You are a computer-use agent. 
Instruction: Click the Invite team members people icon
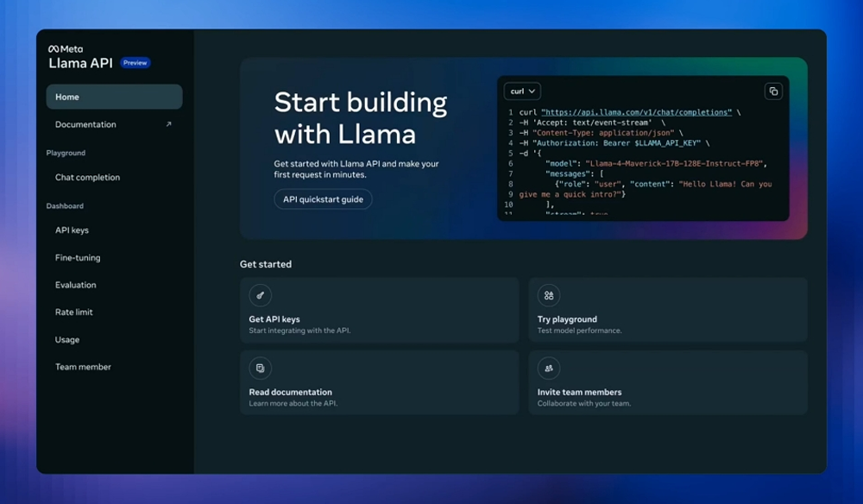click(548, 369)
